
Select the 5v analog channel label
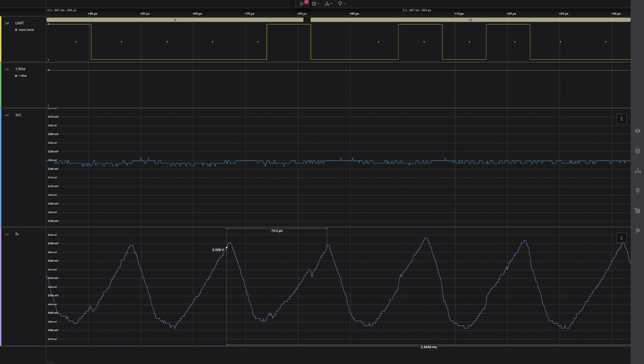(17, 234)
